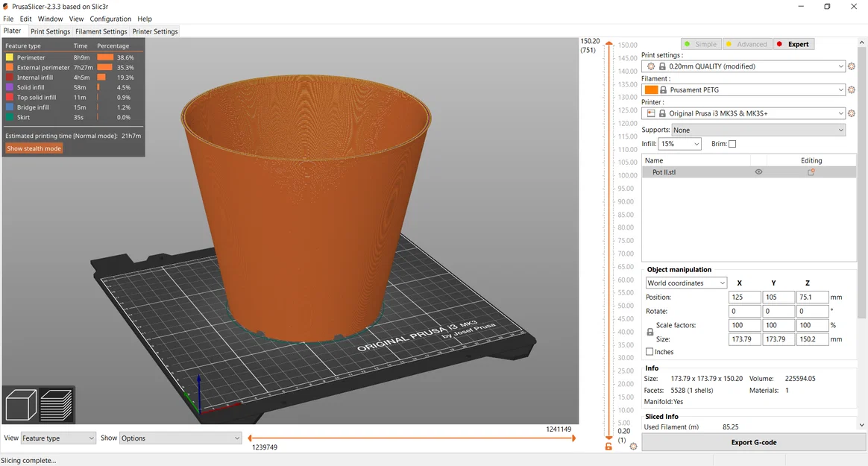The width and height of the screenshot is (868, 466).
Task: Open the Show Options dropdown
Action: tap(180, 438)
